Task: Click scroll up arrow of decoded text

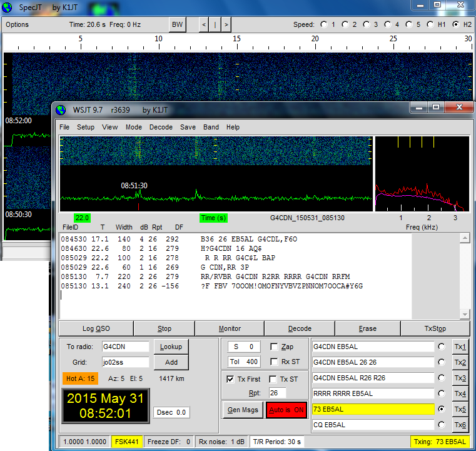Action: point(465,238)
